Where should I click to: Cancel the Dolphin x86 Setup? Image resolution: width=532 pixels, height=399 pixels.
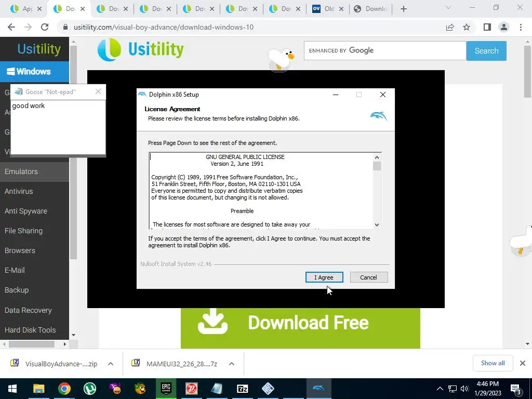click(368, 277)
